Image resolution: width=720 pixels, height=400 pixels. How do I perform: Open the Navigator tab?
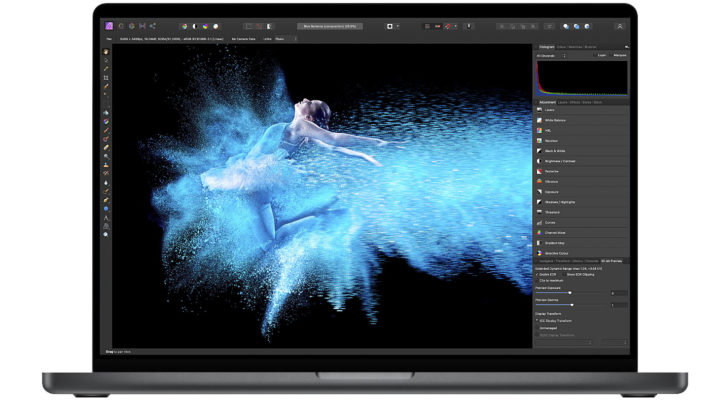click(546, 261)
